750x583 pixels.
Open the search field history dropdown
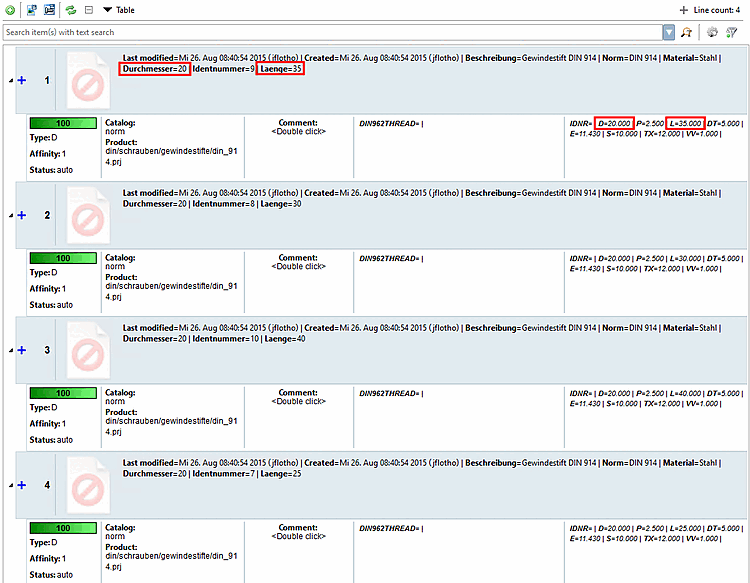click(x=669, y=33)
